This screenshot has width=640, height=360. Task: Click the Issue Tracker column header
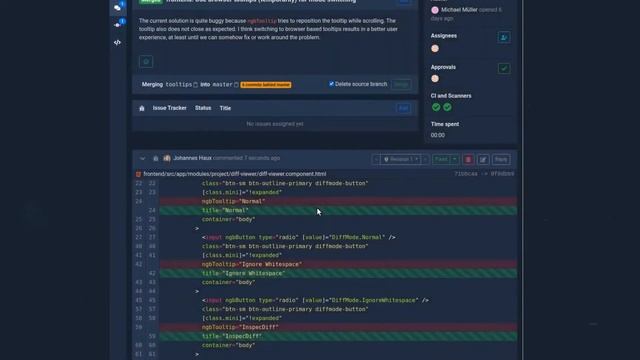(169, 108)
